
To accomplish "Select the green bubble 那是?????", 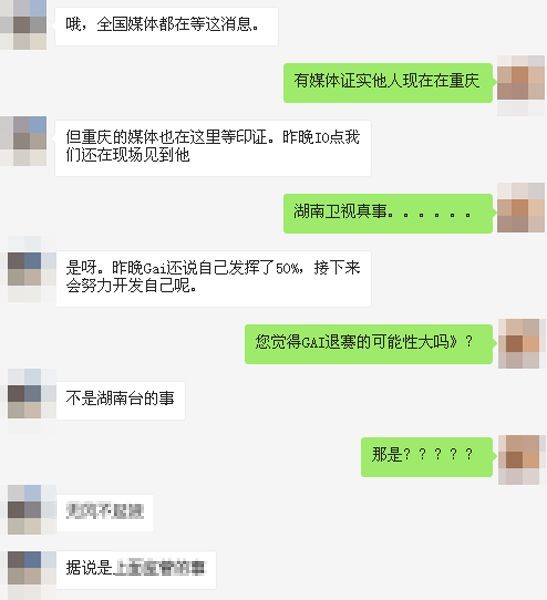I will [x=427, y=457].
